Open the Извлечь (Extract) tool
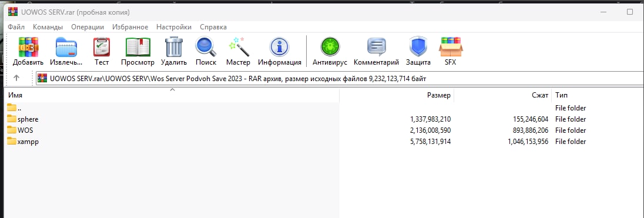The width and height of the screenshot is (644, 218). pyautogui.click(x=66, y=51)
